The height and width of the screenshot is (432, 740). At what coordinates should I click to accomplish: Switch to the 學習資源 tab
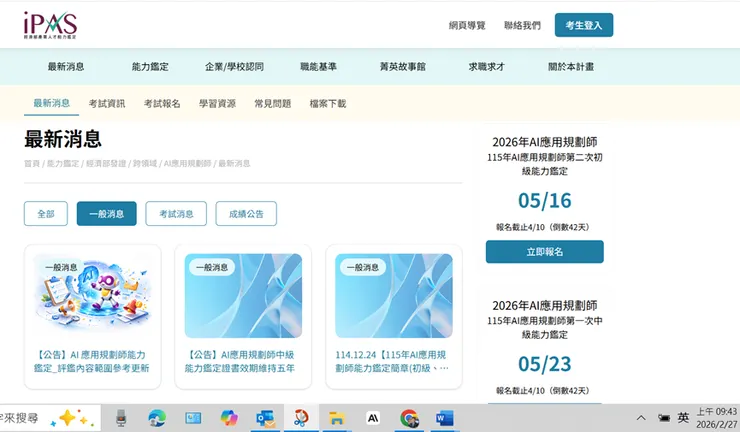tap(217, 103)
